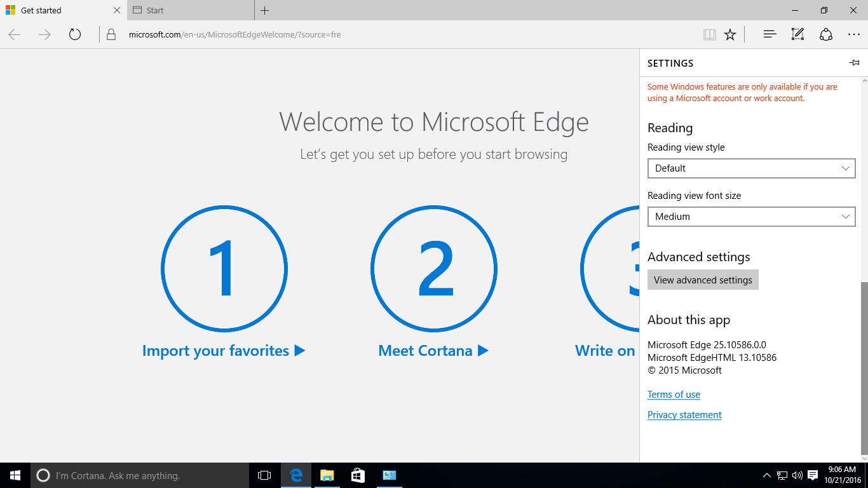
Task: Click the Cortana search box
Action: coord(140,475)
